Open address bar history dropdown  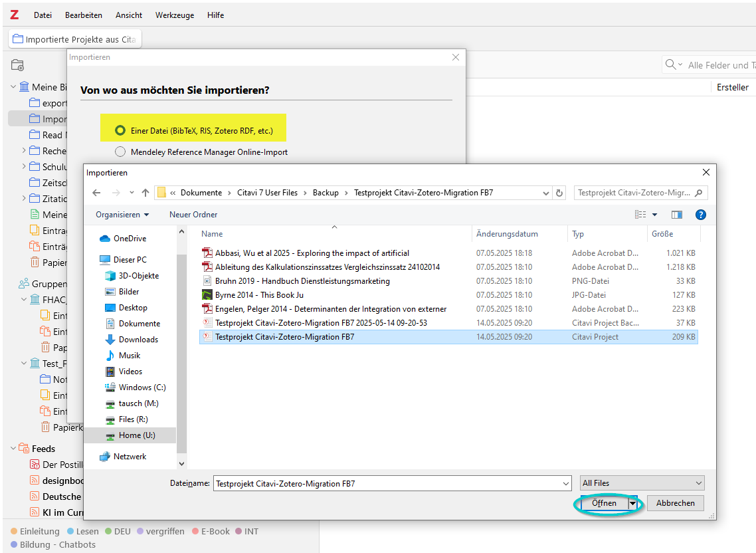(x=546, y=193)
